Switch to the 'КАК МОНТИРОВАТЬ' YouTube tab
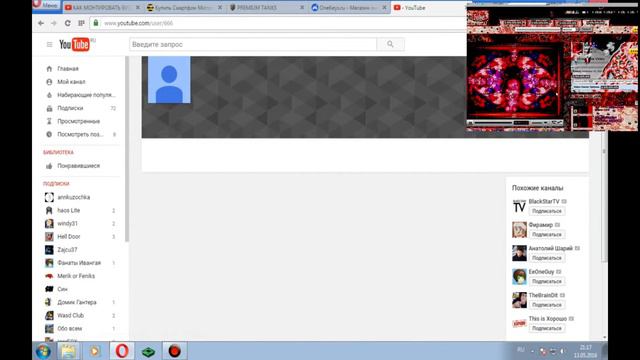 click(x=102, y=7)
